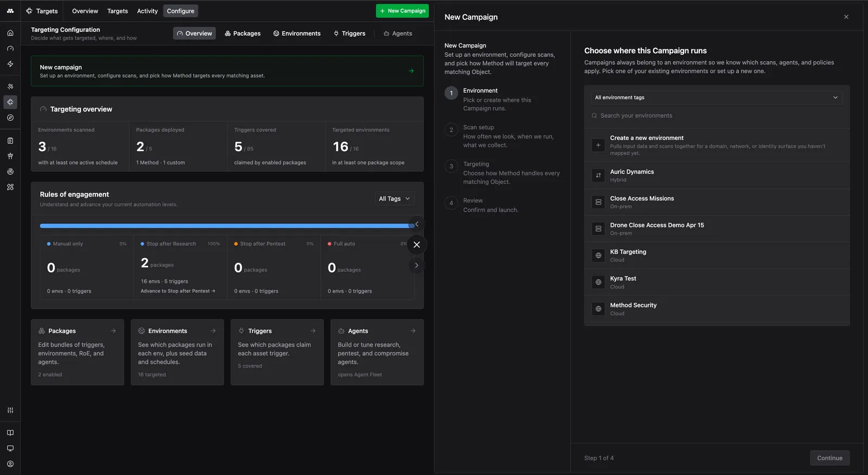Click the Manual only level card
868x475 pixels.
(87, 267)
